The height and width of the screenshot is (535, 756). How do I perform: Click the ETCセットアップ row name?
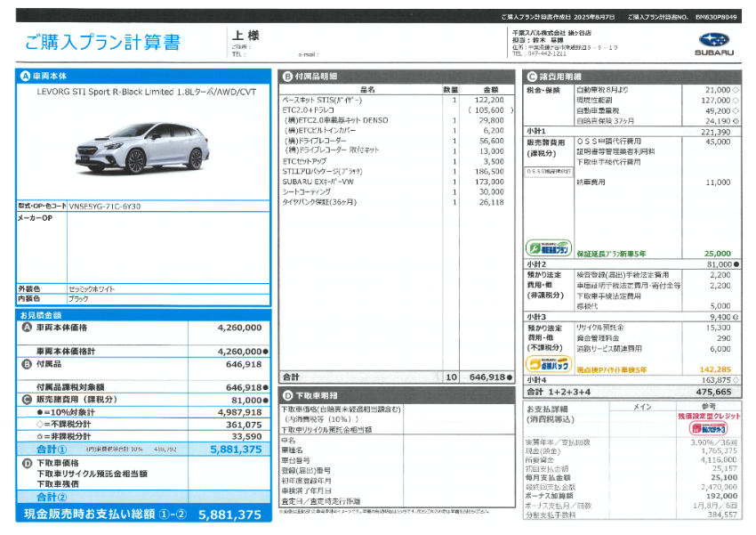(x=304, y=161)
